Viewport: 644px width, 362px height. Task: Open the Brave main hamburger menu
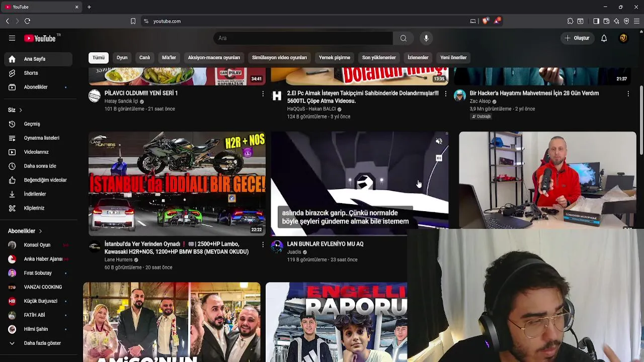pos(636,21)
